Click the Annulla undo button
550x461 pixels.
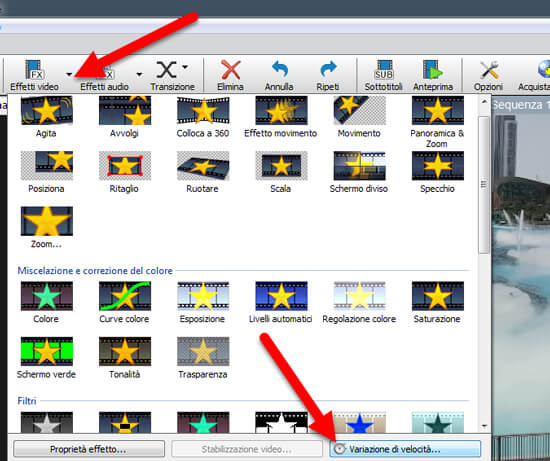pyautogui.click(x=279, y=75)
